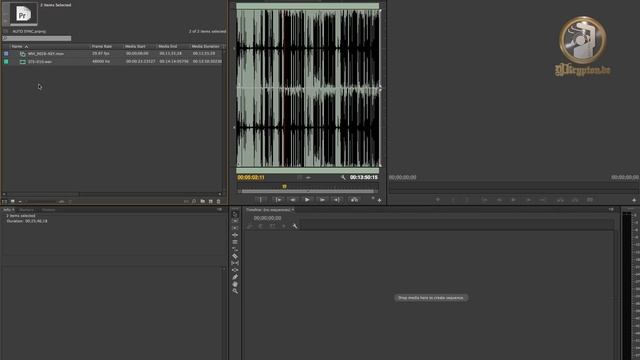Select the .wav audio clip row

pyautogui.click(x=113, y=62)
